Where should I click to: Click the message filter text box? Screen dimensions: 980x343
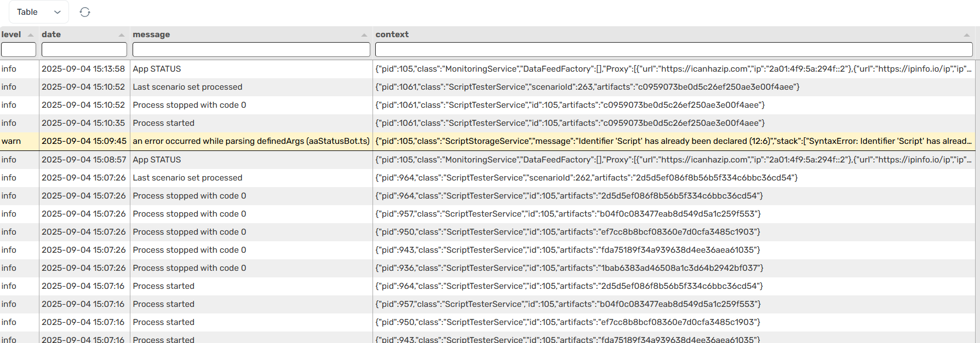click(251, 50)
